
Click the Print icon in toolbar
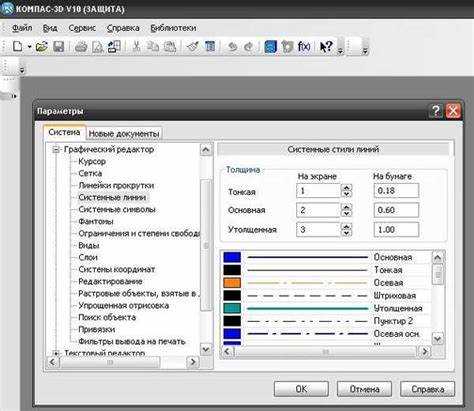click(x=81, y=46)
